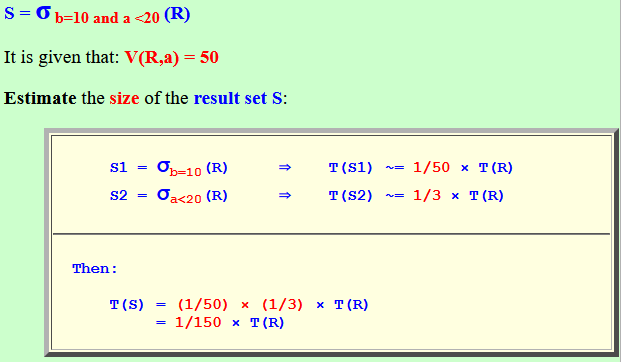Click the bold word 'Estimate'

click(40, 98)
